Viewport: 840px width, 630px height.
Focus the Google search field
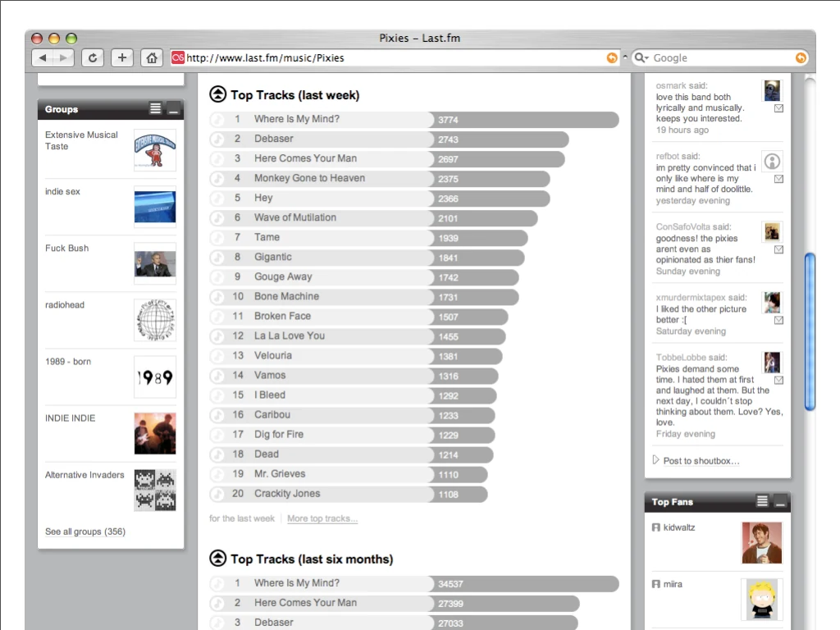(x=722, y=58)
